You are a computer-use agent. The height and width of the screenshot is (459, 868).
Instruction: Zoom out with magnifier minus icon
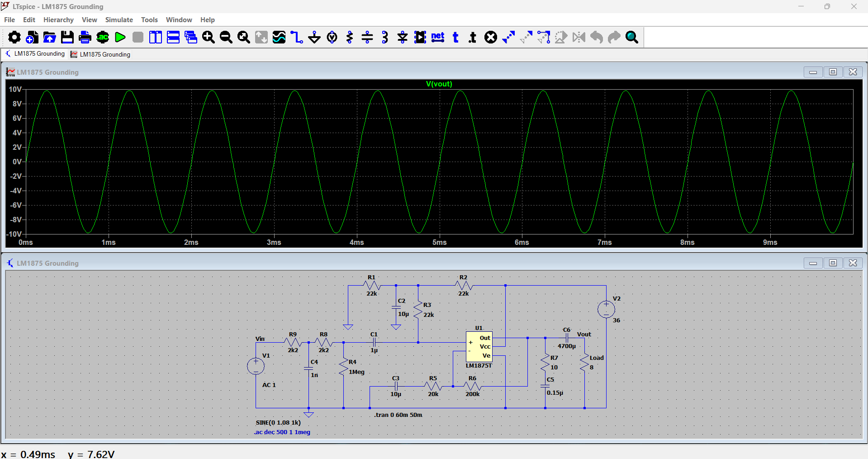(226, 37)
